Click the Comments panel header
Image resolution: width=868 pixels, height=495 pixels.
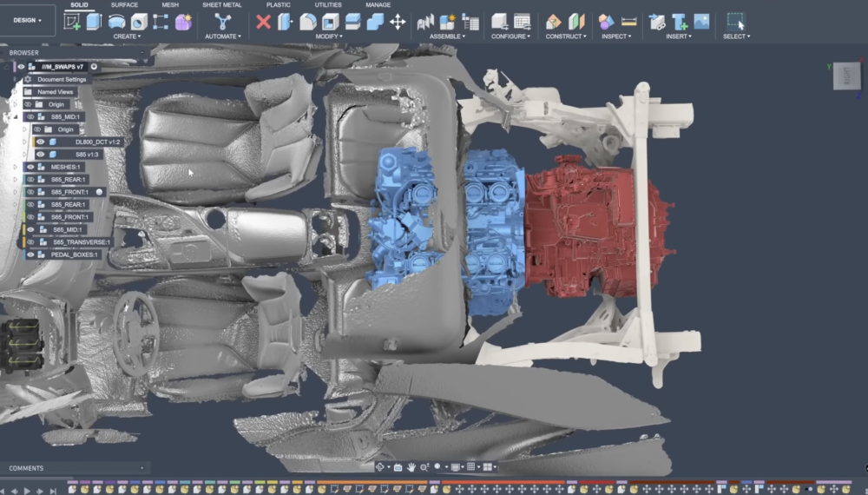click(x=26, y=468)
